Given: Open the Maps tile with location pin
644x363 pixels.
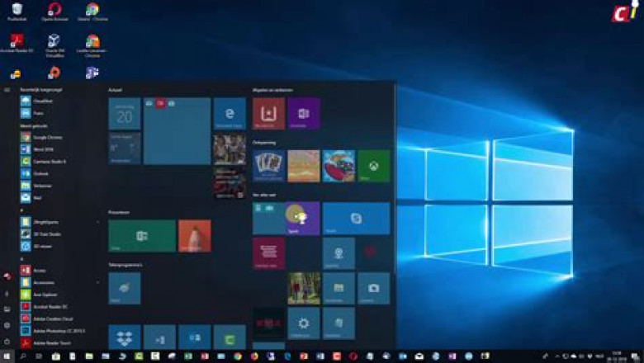Looking at the screenshot, I should pos(339,253).
